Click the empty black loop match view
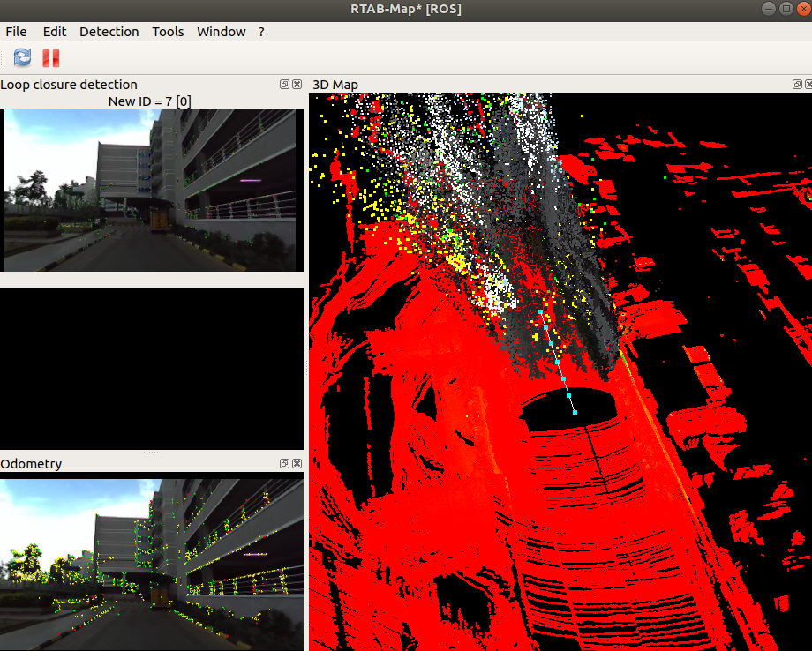The height and width of the screenshot is (651, 812). point(152,368)
